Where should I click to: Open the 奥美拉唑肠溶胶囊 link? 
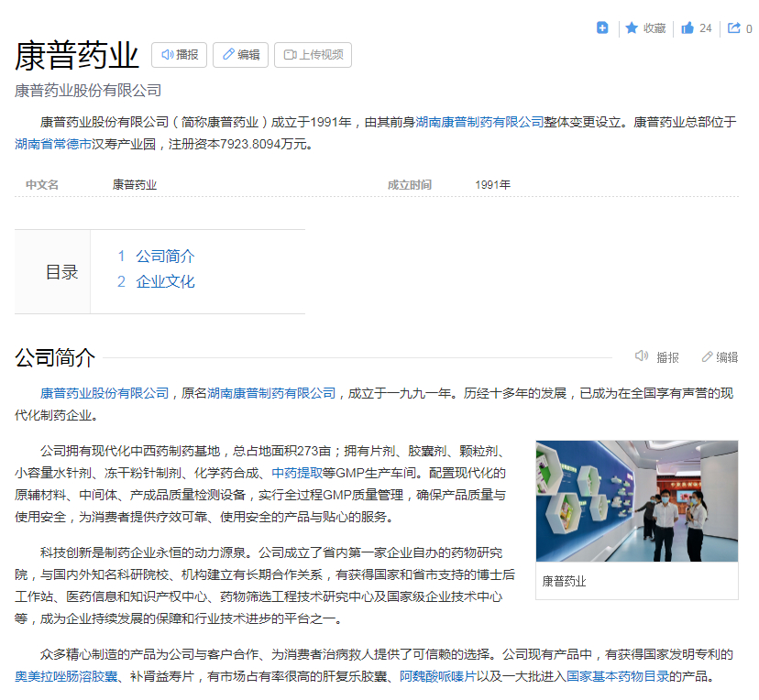(x=66, y=676)
